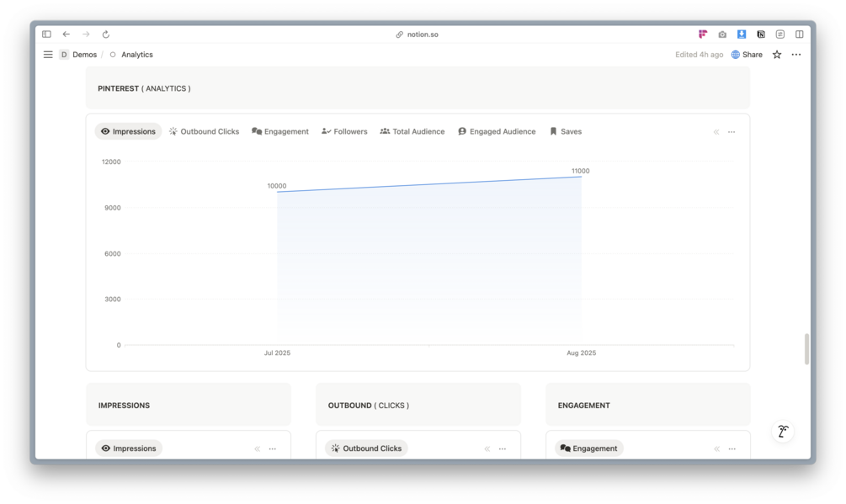
Task: Open the Analytics page breadcrumb
Action: [x=131, y=55]
